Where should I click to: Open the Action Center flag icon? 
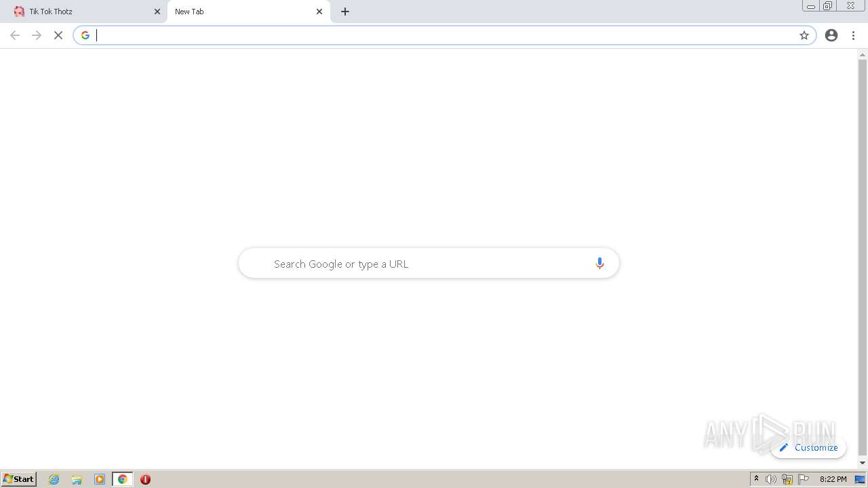(804, 479)
